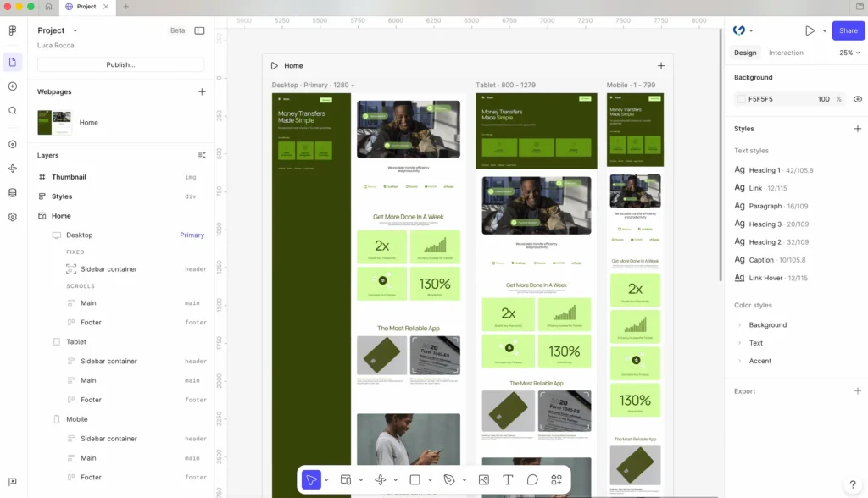
Task: Add a new webpage with plus icon
Action: (x=202, y=91)
